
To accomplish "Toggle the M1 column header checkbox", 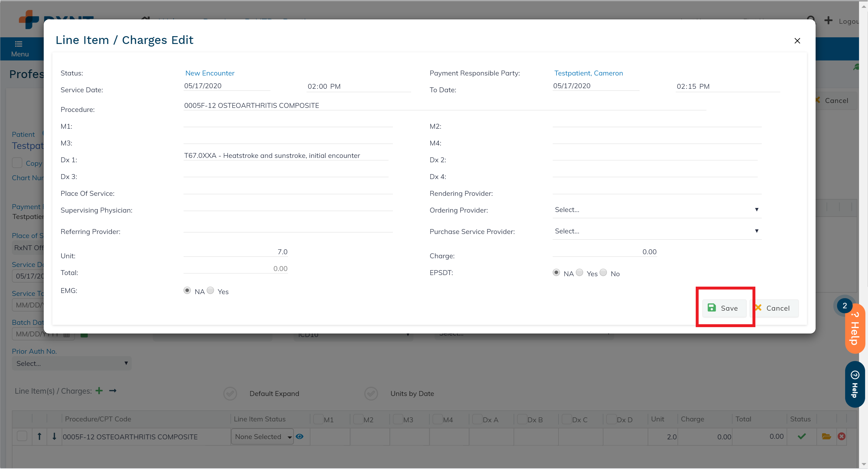I will (x=318, y=419).
